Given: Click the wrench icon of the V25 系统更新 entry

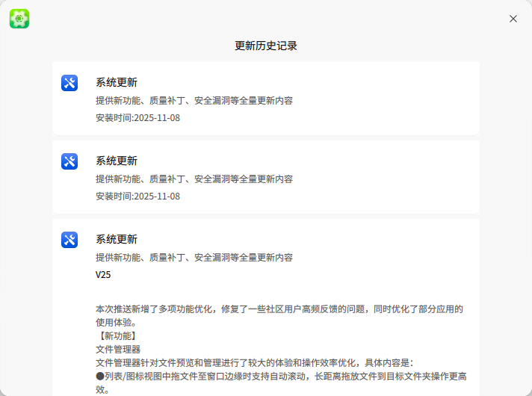Looking at the screenshot, I should click(69, 240).
